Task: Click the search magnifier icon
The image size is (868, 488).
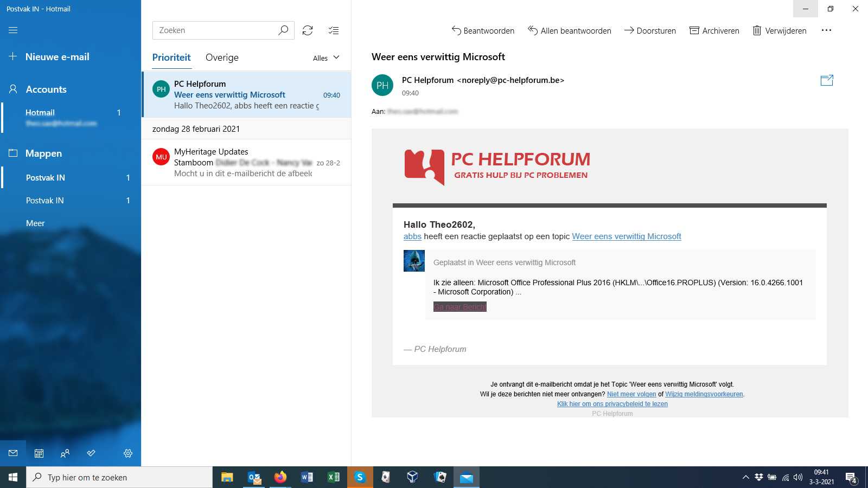Action: 283,30
